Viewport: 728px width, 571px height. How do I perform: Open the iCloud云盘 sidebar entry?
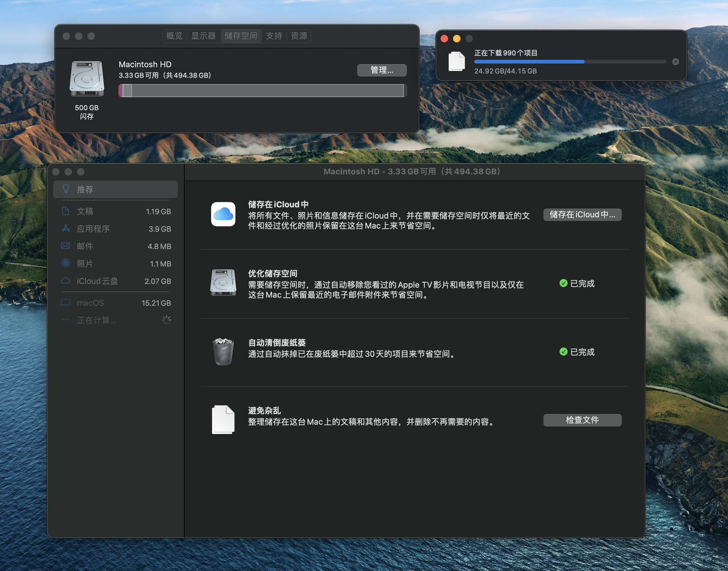tap(115, 281)
